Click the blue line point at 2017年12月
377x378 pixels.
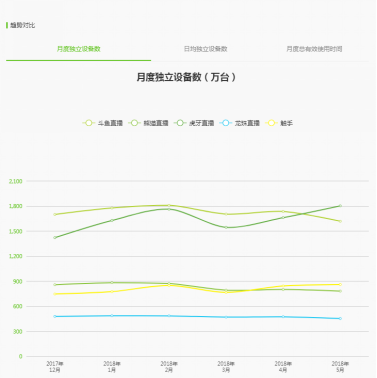pos(55,316)
